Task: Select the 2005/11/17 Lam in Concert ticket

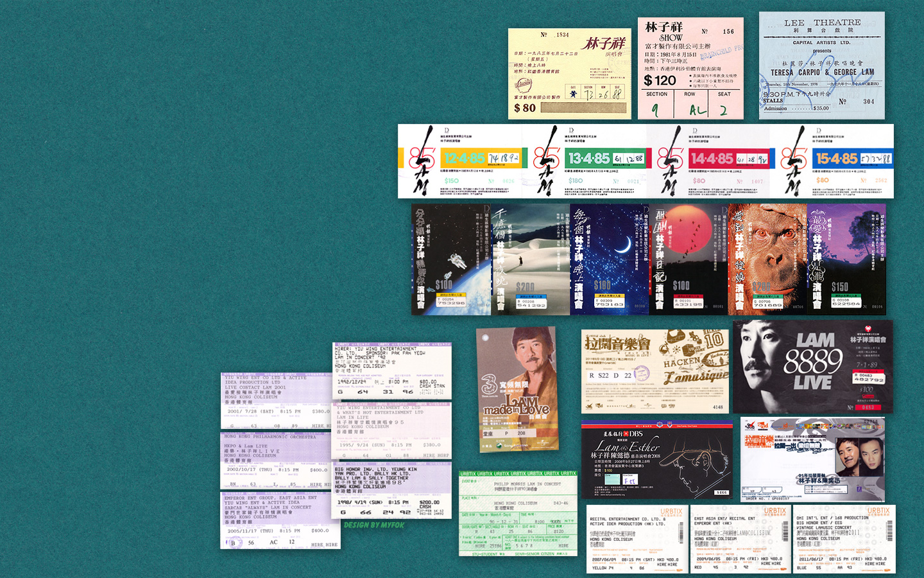Action: click(x=280, y=521)
